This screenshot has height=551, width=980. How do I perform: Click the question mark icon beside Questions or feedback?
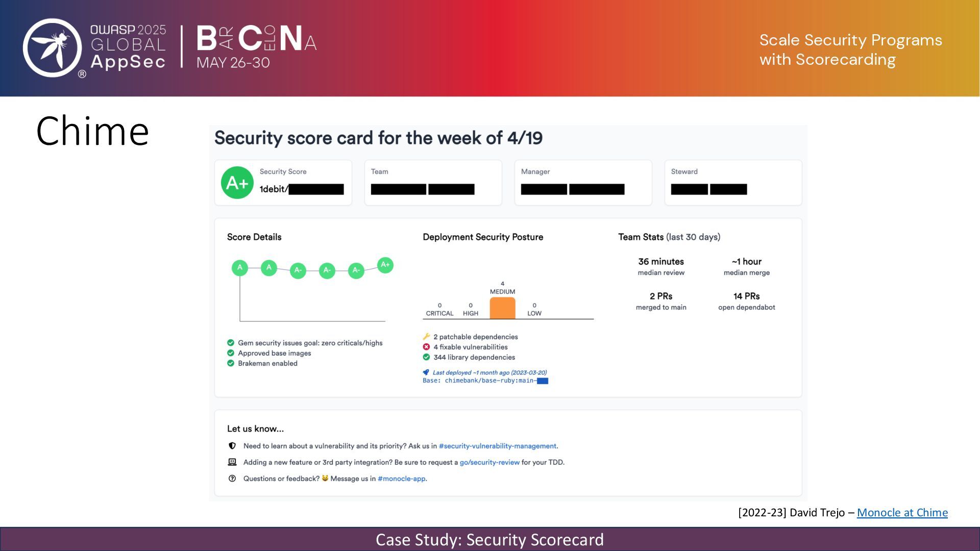(x=232, y=479)
